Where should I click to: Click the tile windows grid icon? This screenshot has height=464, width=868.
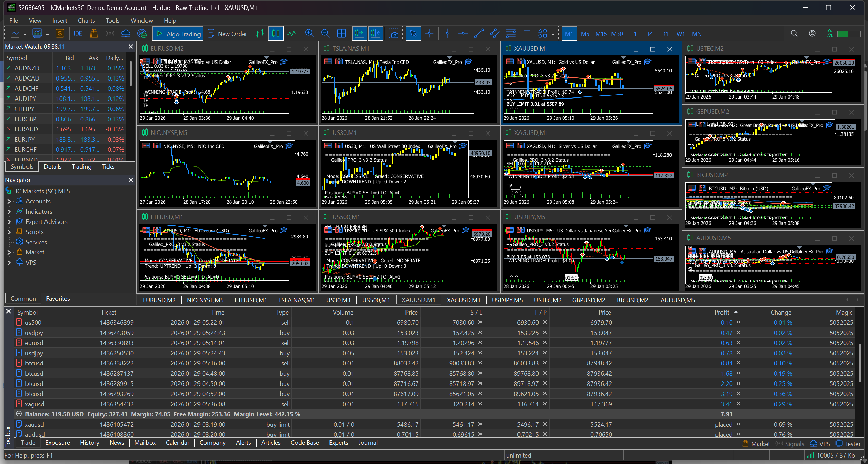(x=341, y=33)
